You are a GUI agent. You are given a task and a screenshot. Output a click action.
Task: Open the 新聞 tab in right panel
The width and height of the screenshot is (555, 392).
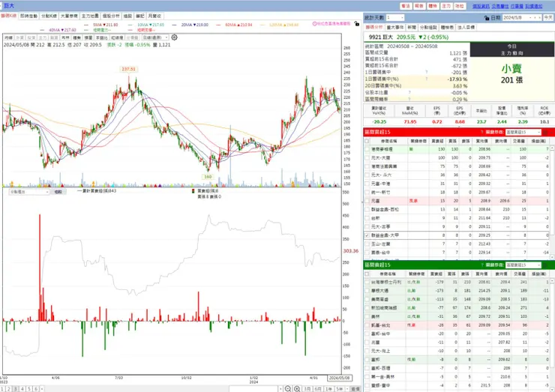pos(412,27)
